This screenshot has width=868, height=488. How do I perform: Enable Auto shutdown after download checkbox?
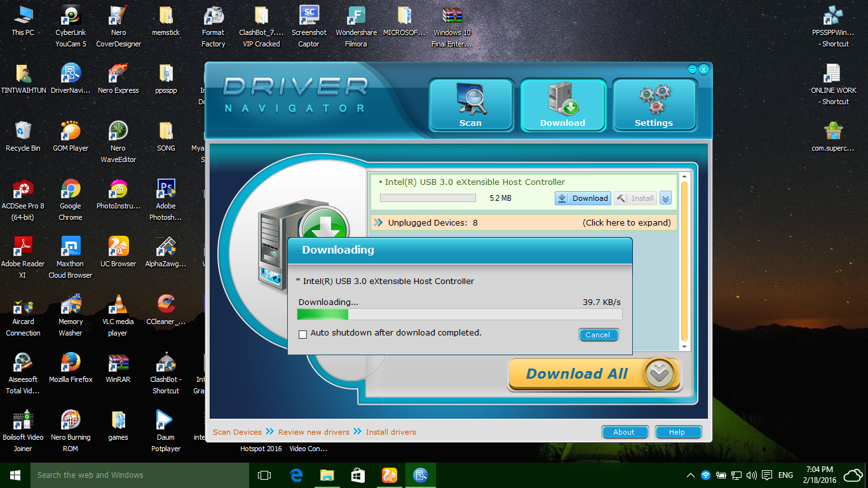pyautogui.click(x=303, y=334)
